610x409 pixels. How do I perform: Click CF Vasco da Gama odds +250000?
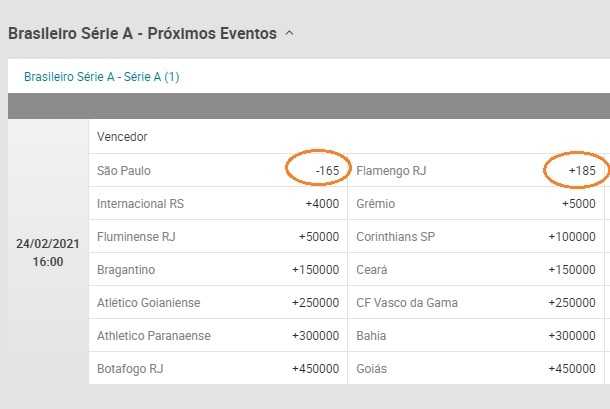tap(476, 303)
